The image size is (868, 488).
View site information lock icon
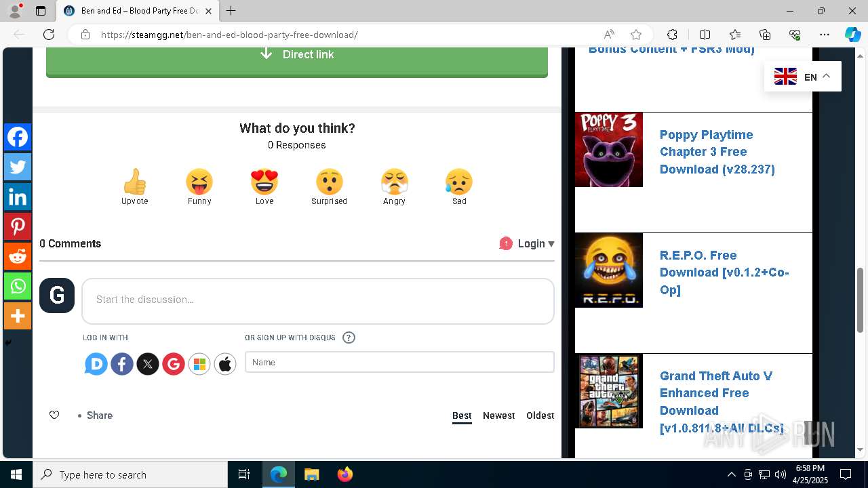[85, 35]
